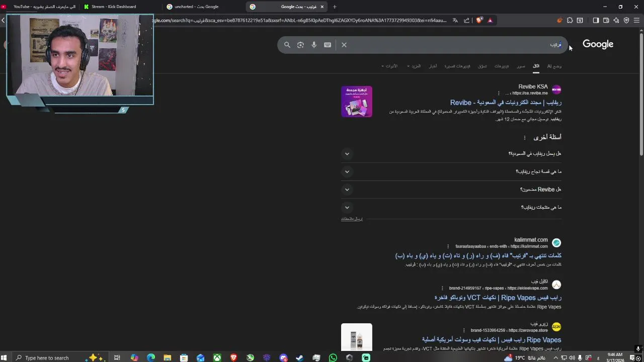The image size is (644, 362).
Task: Open Brave Rewards triangle icon
Action: click(x=490, y=20)
